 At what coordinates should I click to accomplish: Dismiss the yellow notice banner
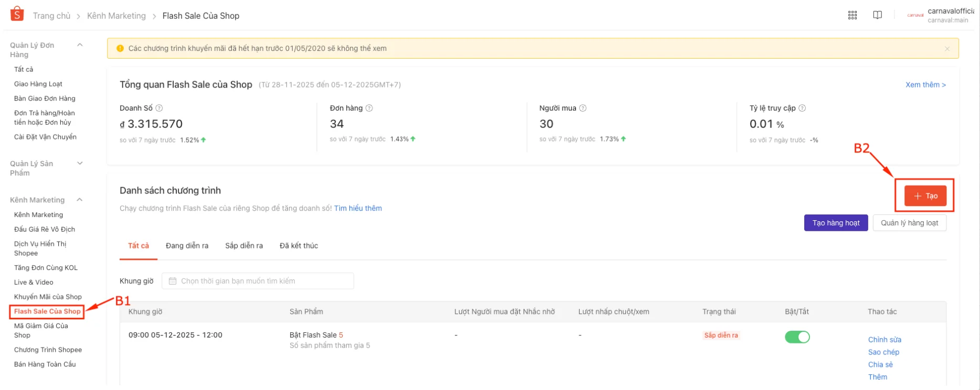point(947,49)
